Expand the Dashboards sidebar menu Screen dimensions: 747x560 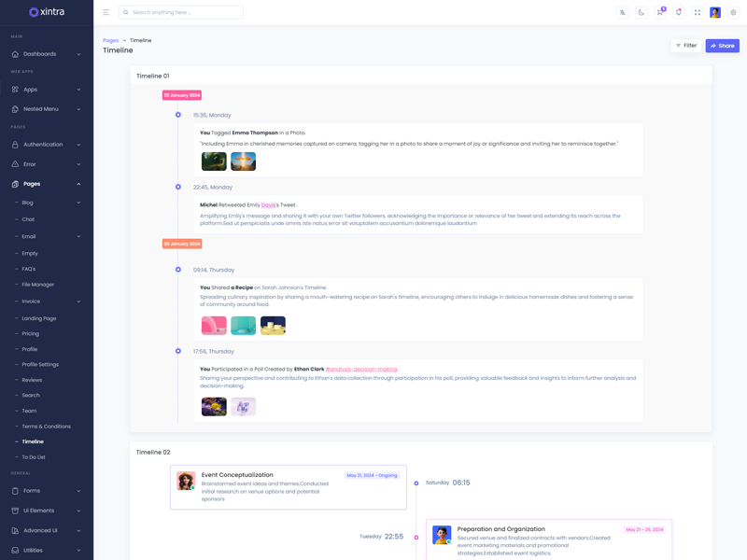[x=47, y=54]
